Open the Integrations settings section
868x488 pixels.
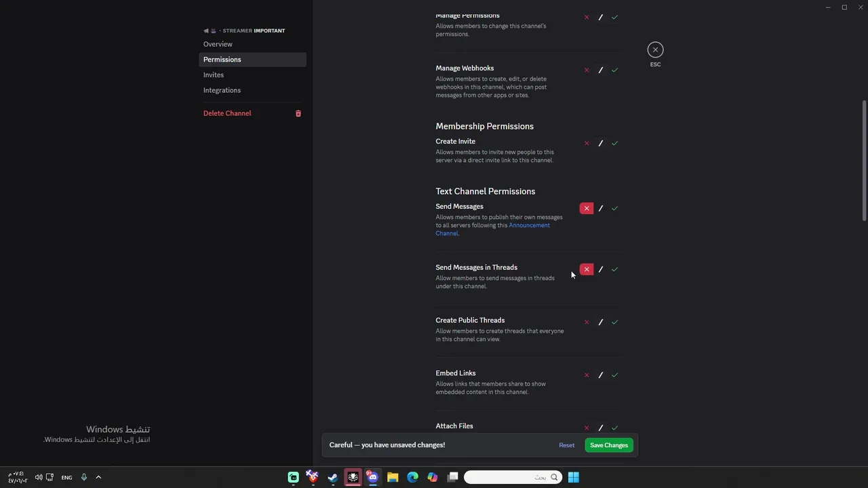click(x=252, y=90)
